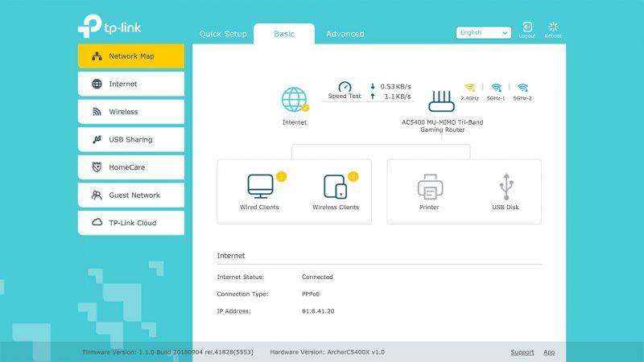Open Guest Network in sidebar

click(131, 195)
